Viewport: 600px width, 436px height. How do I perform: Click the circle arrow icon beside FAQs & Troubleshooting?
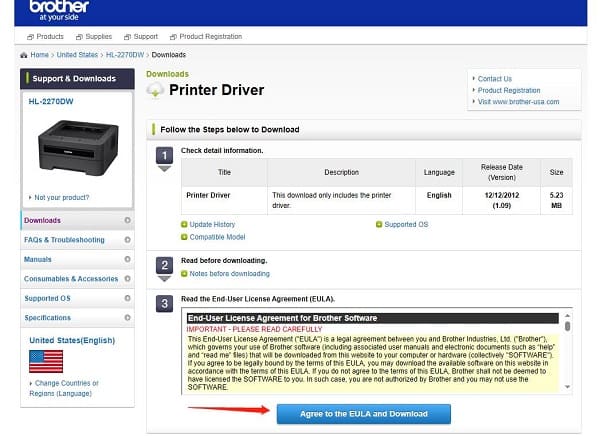127,240
